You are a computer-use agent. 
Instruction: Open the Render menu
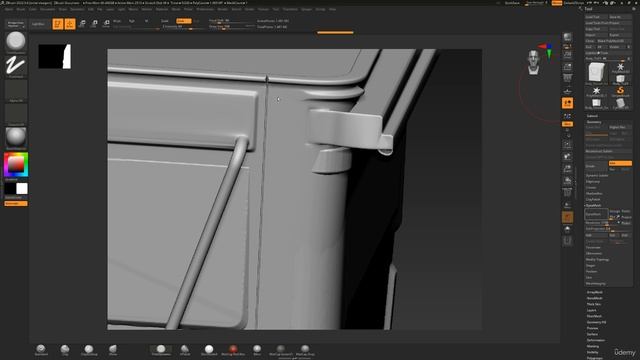[x=222, y=9]
